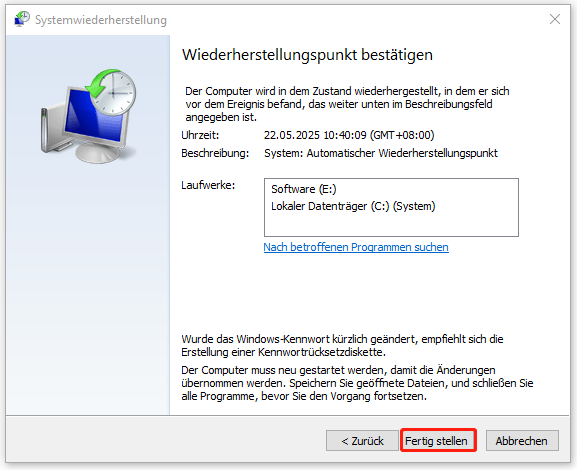Image resolution: width=577 pixels, height=470 pixels.
Task: Click the Systemwiederherstellung window title text
Action: coord(101,20)
